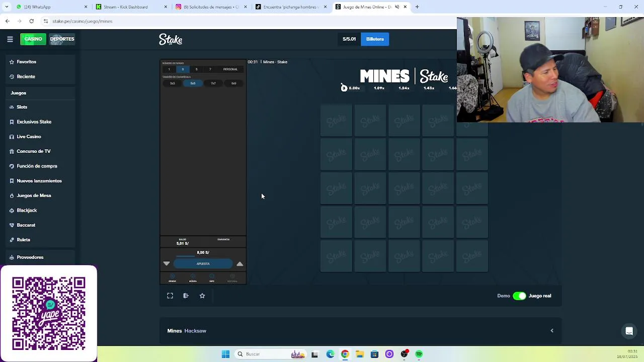644x362 pixels.
Task: Open Blackjack in sidebar
Action: click(x=27, y=210)
